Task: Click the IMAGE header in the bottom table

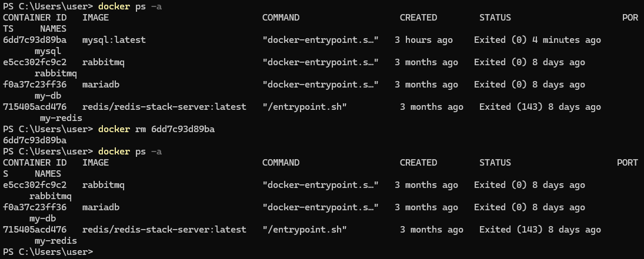Action: 95,163
